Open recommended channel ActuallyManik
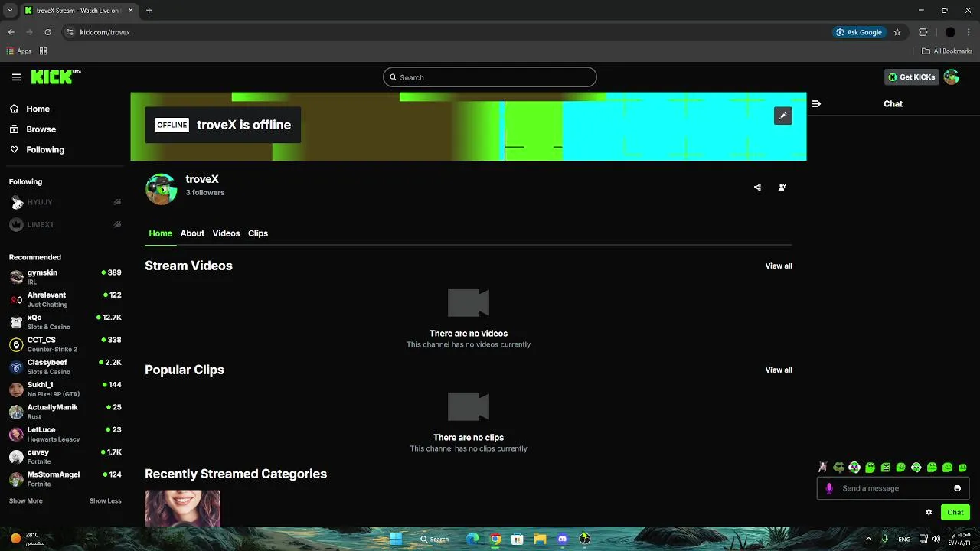The height and width of the screenshot is (551, 980). coord(65,412)
